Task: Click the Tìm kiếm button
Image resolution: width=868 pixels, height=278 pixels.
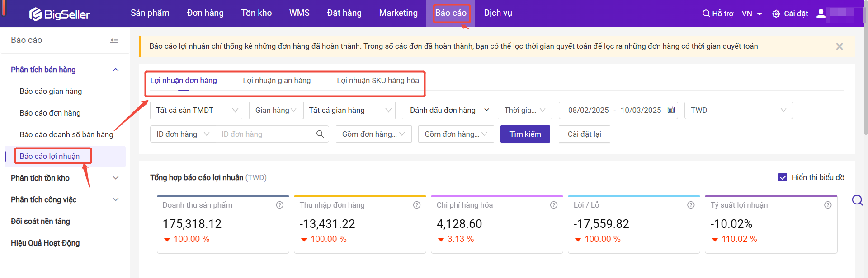Action: 525,134
